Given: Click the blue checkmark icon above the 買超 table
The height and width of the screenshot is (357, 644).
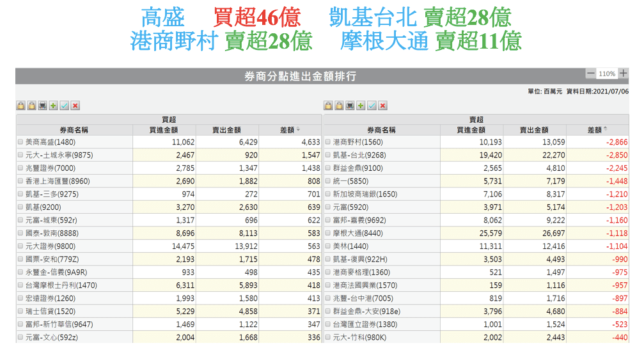Looking at the screenshot, I should (64, 106).
